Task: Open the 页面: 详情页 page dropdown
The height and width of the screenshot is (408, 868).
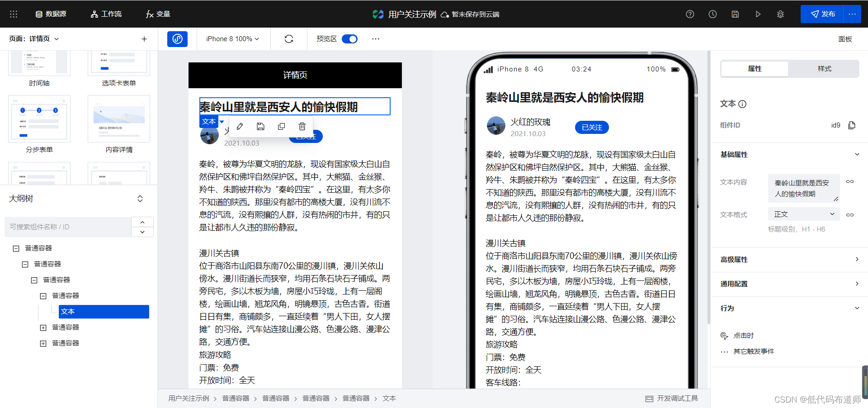Action: (34, 39)
